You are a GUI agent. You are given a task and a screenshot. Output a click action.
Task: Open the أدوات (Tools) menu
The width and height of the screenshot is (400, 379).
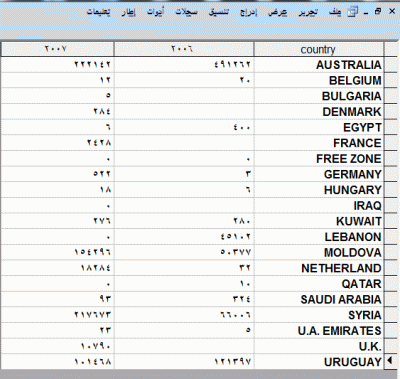click(x=156, y=12)
